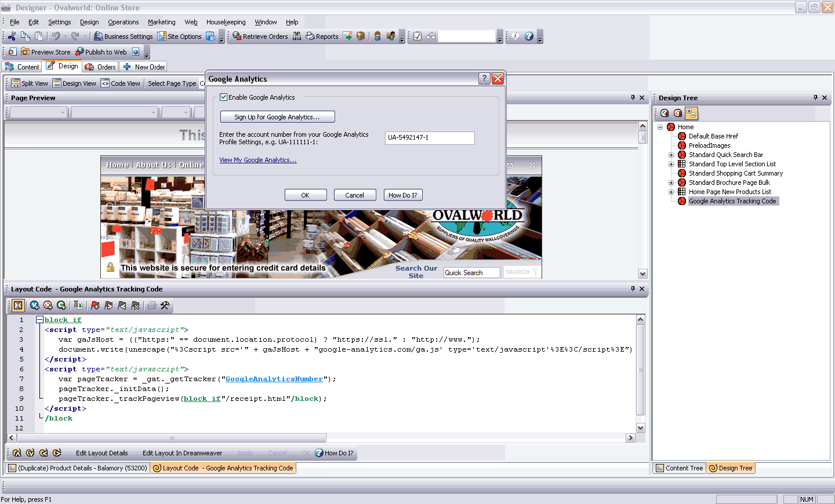Screen dimensions: 835x504
Task: Click the print icon in Layout Code toolbar
Action: click(152, 305)
